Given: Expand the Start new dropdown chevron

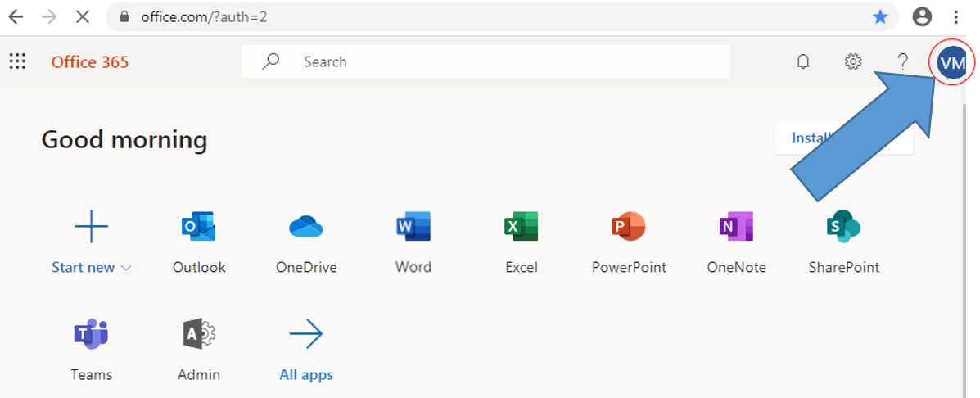Looking at the screenshot, I should (126, 268).
